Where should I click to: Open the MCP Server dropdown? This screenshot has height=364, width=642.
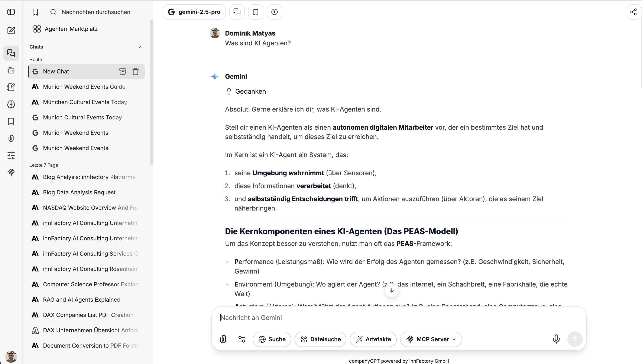click(431, 339)
